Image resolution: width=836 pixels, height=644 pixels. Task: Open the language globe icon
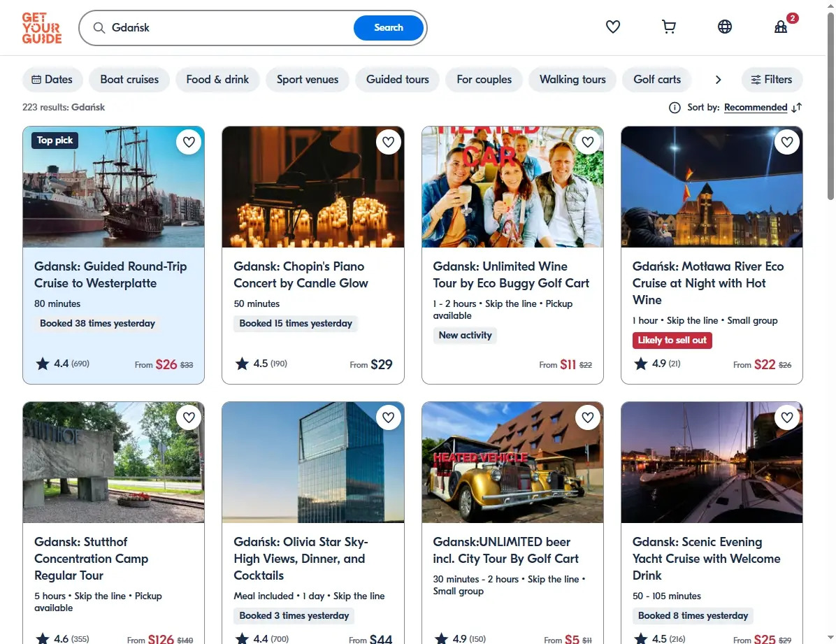click(x=725, y=27)
